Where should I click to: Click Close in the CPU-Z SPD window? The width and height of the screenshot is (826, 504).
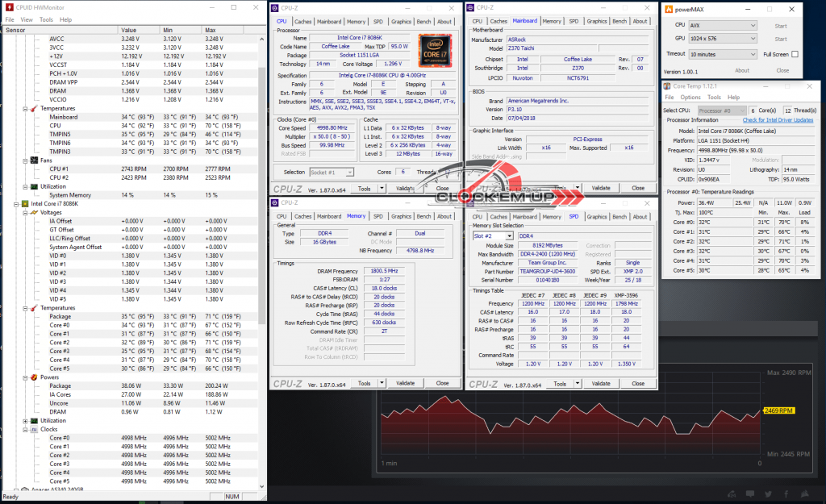point(638,383)
